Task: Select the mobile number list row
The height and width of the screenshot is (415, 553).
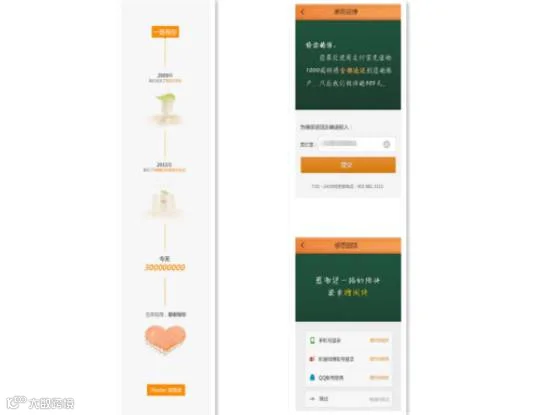Action: click(x=348, y=340)
